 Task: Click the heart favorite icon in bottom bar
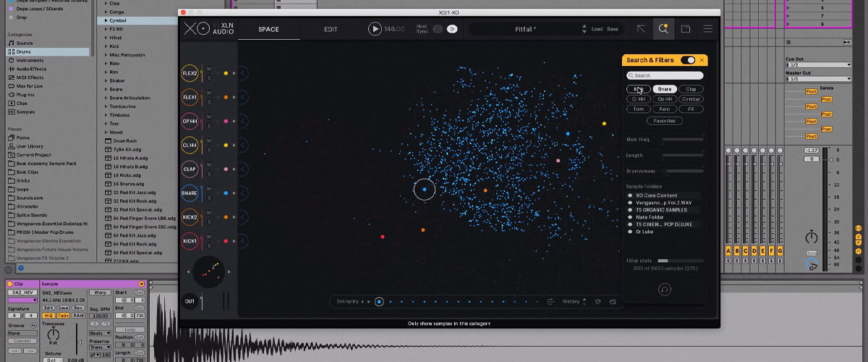coord(597,301)
